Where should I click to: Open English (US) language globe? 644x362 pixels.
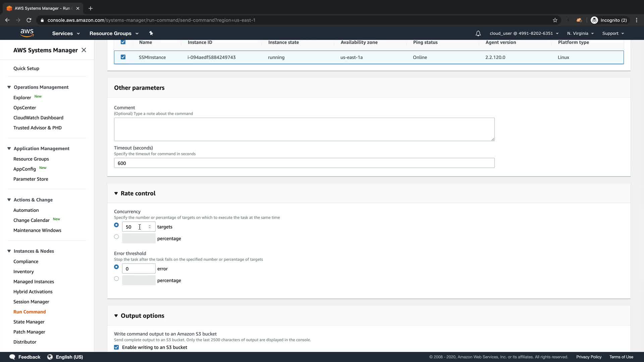[x=50, y=357]
